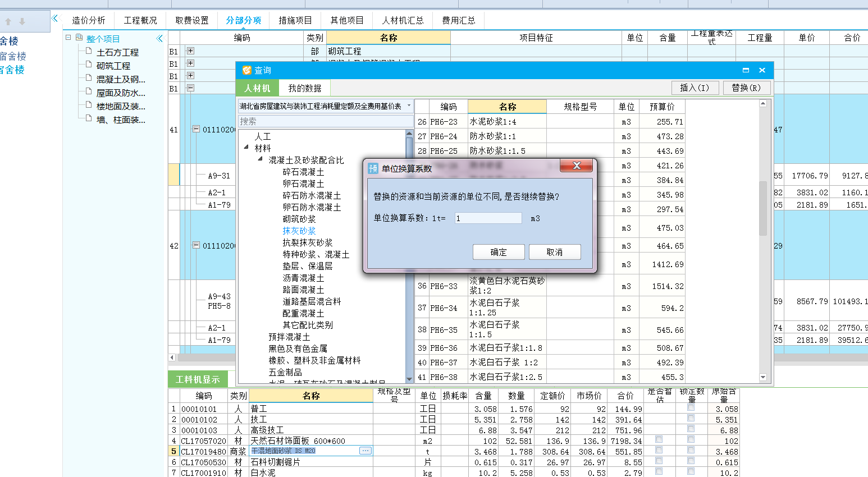Click the 预 icon in 单位换算系数 title
Viewport: 868px width, 477px height.
pyautogui.click(x=373, y=168)
